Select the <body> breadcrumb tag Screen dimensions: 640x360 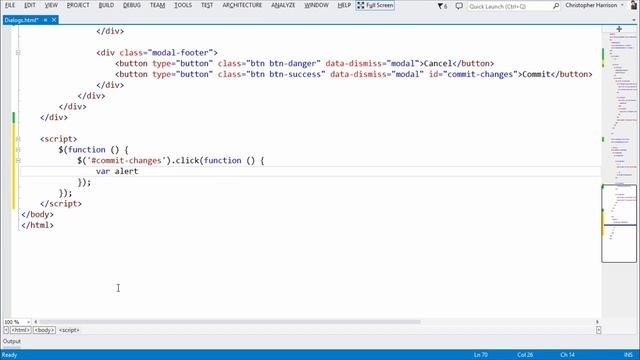click(x=44, y=330)
